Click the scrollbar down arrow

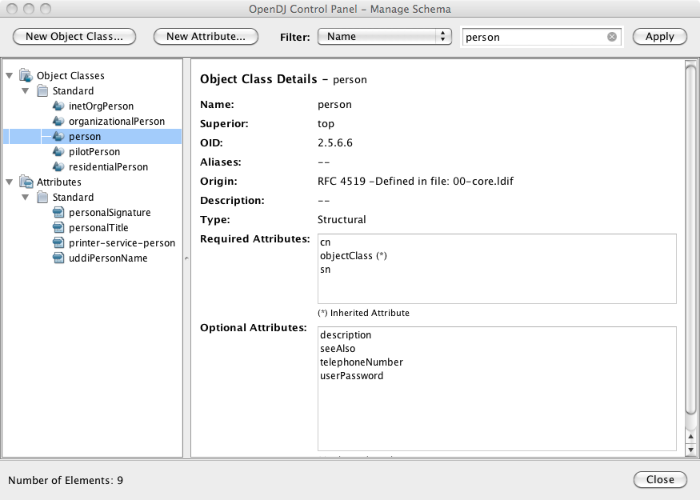click(691, 450)
